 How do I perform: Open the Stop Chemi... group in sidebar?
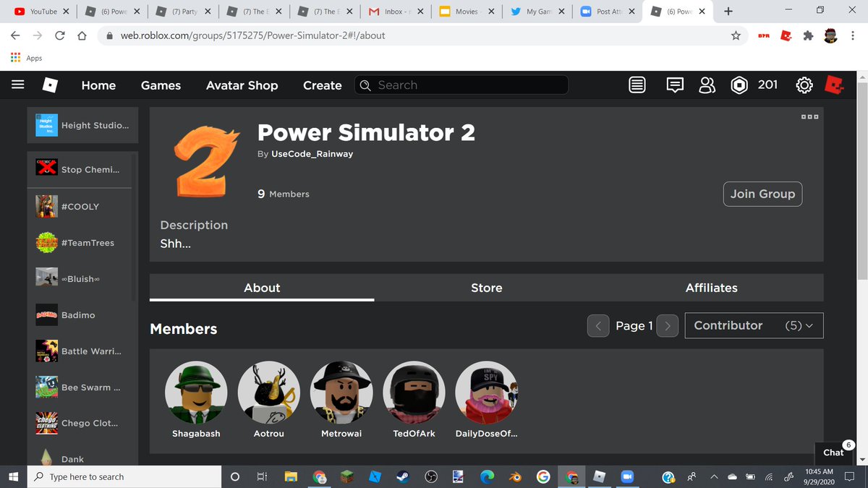click(x=80, y=170)
